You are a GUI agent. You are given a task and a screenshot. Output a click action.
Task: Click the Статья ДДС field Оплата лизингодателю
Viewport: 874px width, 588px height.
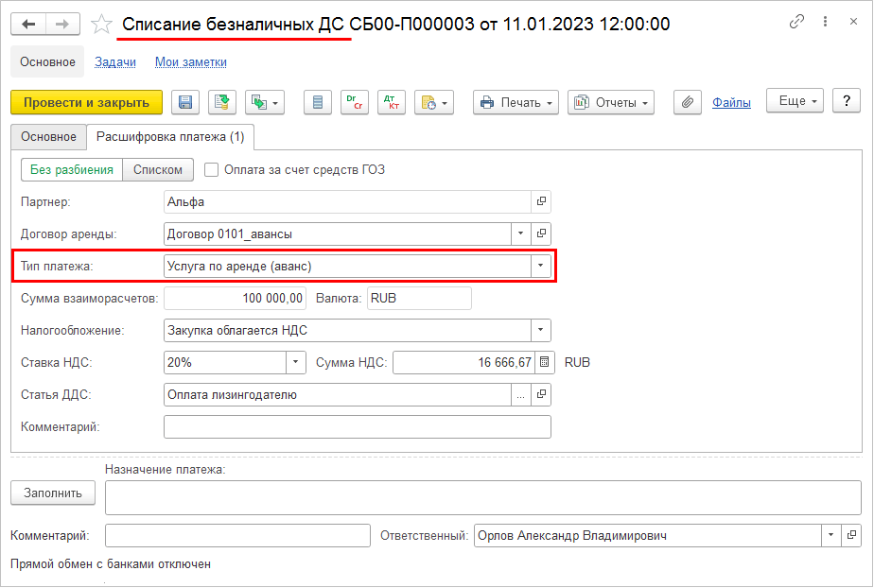(x=338, y=395)
